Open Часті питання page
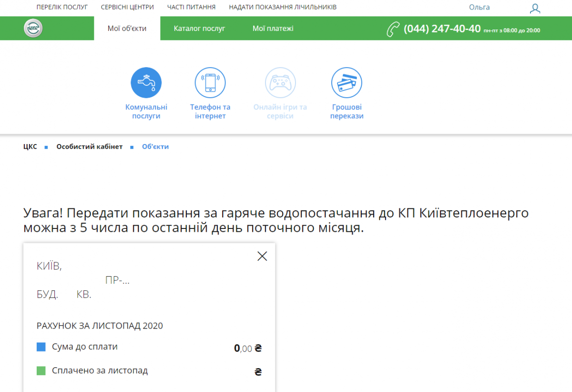Image resolution: width=572 pixels, height=392 pixels. pyautogui.click(x=191, y=7)
